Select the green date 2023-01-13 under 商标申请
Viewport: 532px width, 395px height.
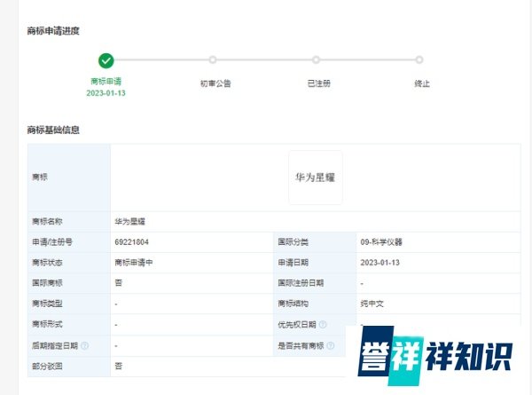[x=106, y=93]
